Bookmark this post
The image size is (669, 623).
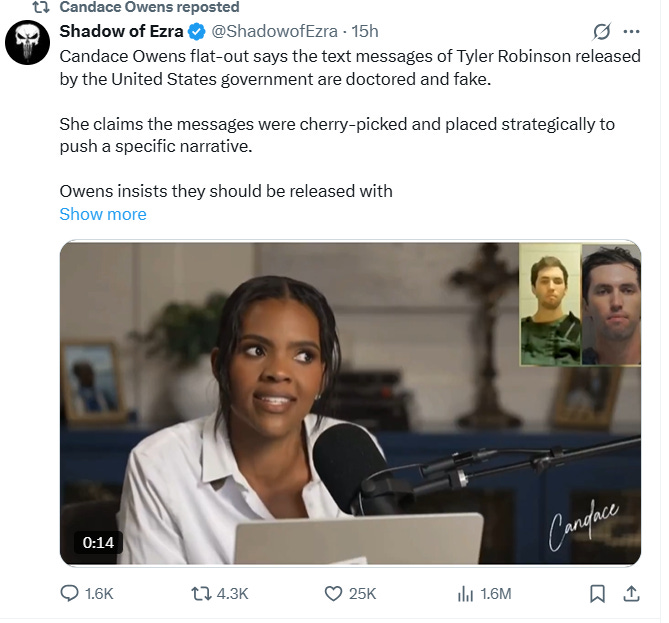[x=597, y=594]
